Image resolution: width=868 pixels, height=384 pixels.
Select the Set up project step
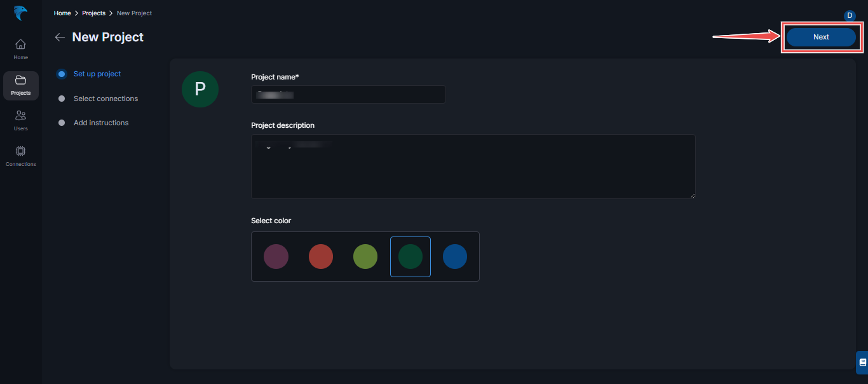coord(97,74)
